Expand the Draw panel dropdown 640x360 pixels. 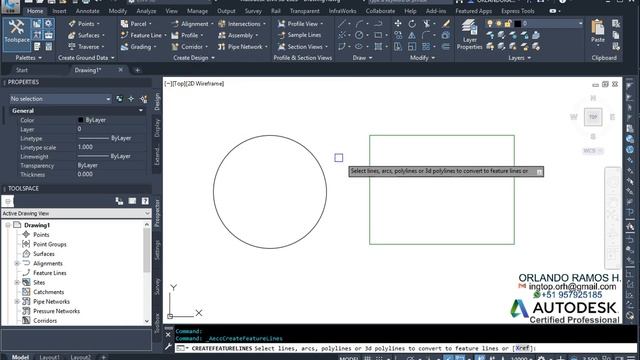coord(362,58)
